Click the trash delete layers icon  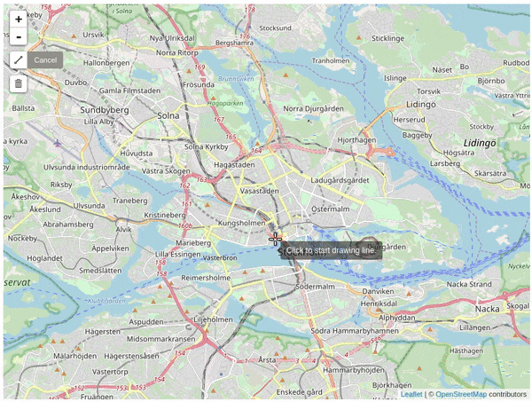[19, 83]
